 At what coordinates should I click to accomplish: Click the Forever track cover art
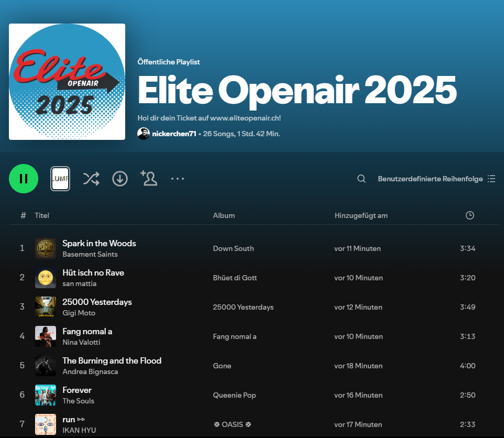[x=46, y=395]
